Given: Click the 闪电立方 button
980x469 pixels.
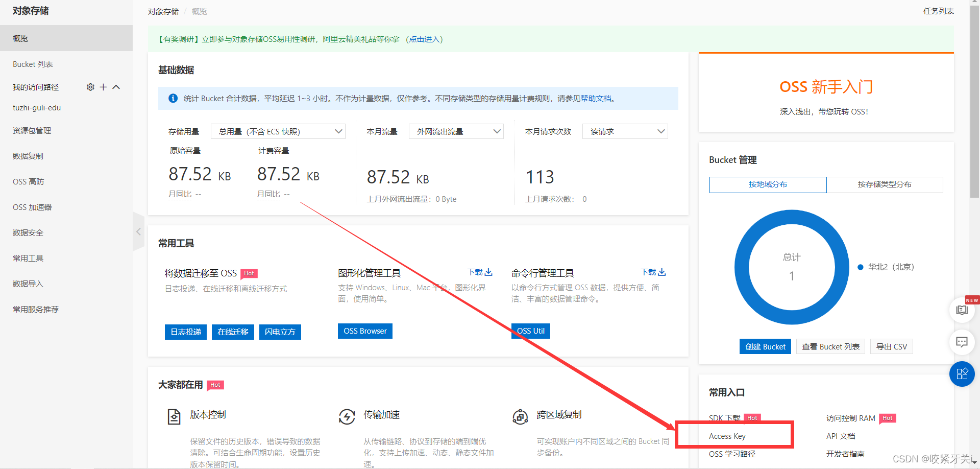Looking at the screenshot, I should [280, 332].
